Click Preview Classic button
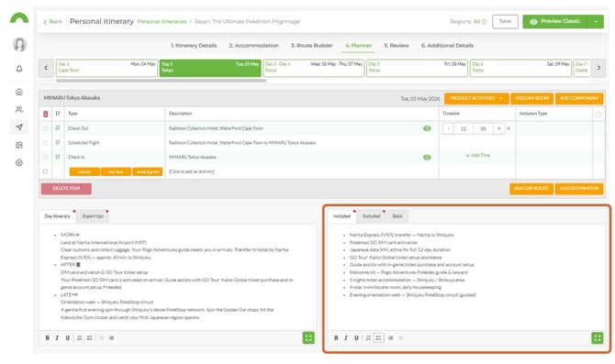The height and width of the screenshot is (364, 615). tap(555, 22)
